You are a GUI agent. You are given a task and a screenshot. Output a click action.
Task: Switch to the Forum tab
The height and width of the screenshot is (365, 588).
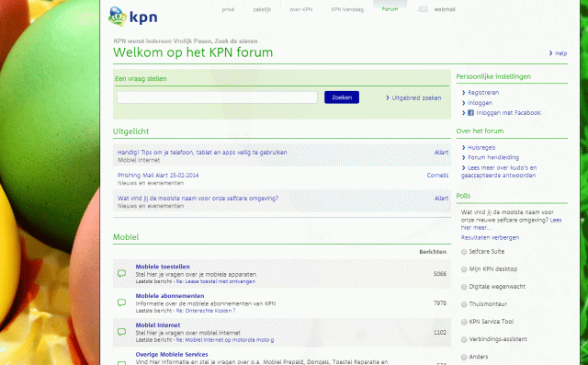point(390,9)
